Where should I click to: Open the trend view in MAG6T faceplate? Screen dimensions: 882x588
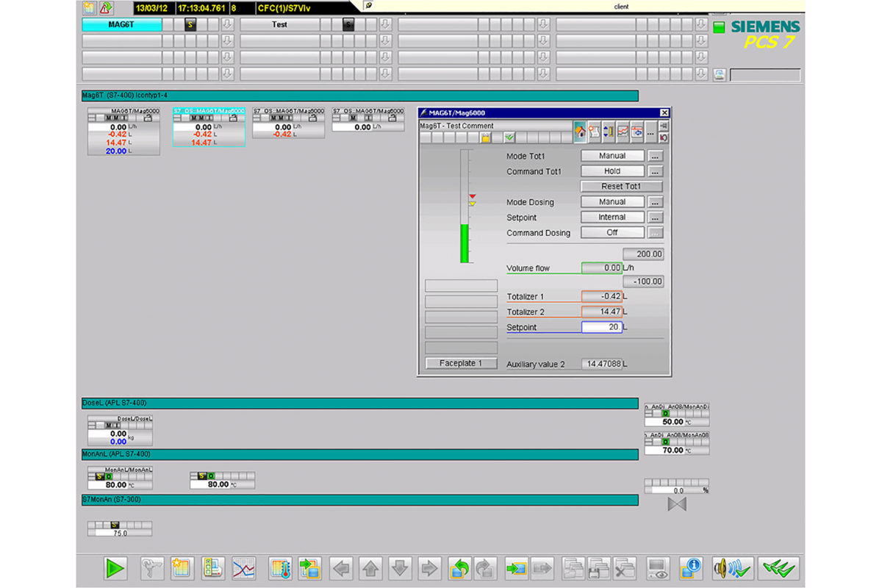tap(623, 132)
